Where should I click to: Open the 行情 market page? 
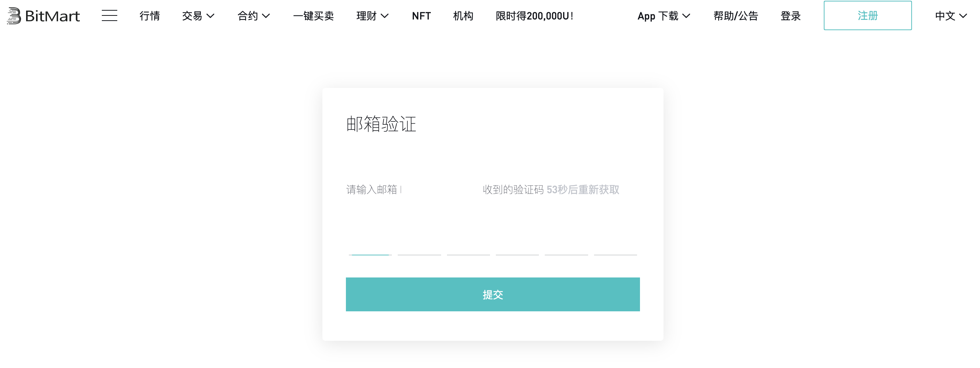tap(150, 16)
